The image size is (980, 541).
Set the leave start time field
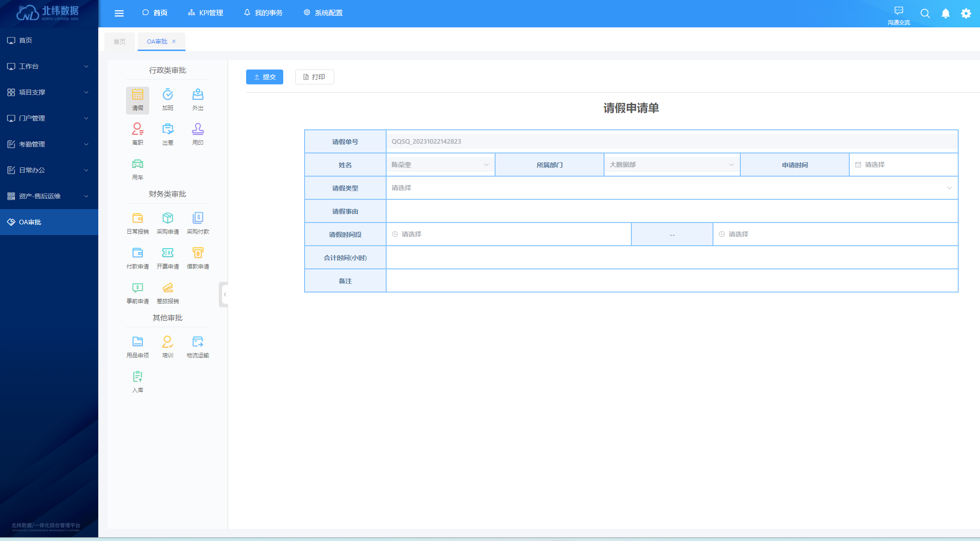point(509,234)
